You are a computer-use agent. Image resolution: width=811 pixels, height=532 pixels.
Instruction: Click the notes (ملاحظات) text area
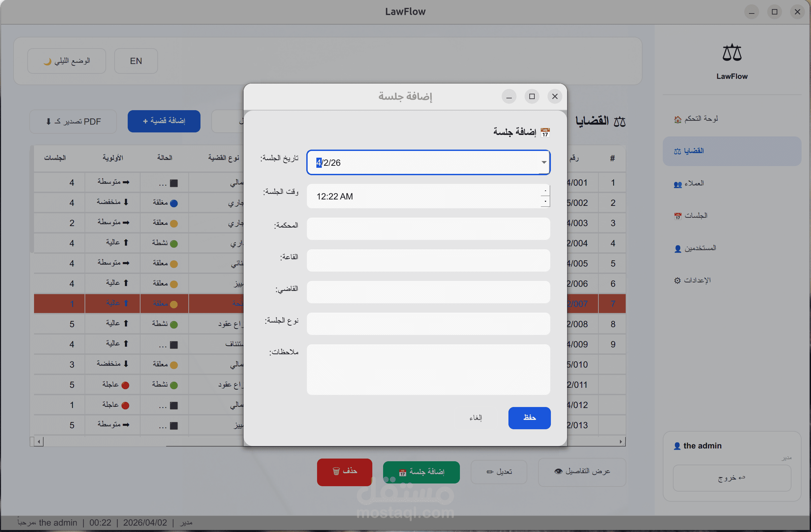428,369
